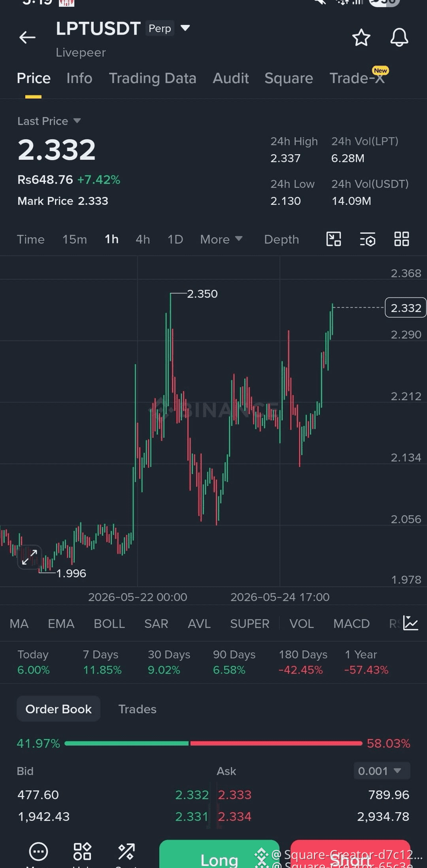
Task: Switch chart to Depth view
Action: click(x=282, y=239)
